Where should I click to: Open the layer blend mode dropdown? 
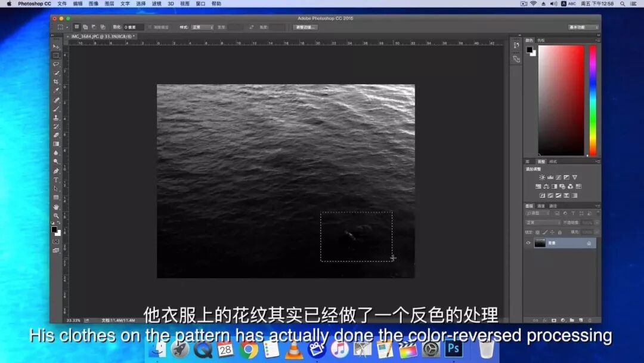(x=543, y=223)
